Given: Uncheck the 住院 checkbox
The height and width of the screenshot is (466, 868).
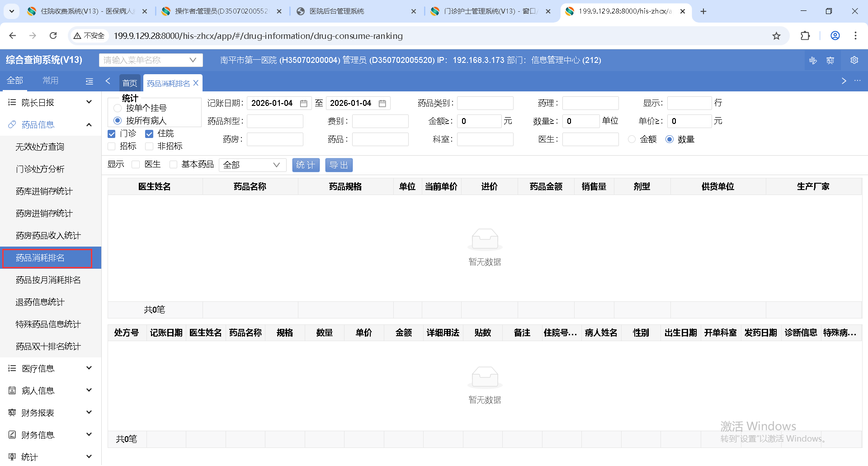Looking at the screenshot, I should pos(149,134).
